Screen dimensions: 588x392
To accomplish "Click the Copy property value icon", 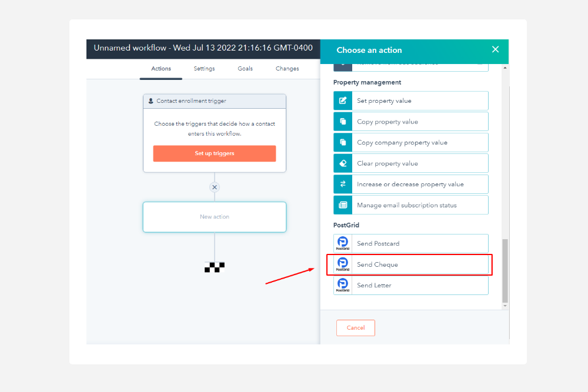I will [343, 122].
